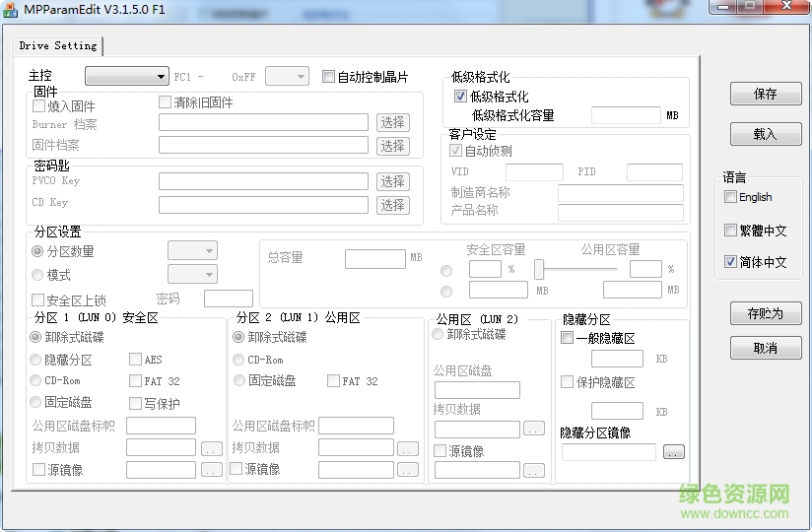Toggle the 燒入固件 checkbox
The image size is (812, 532).
coord(38,106)
